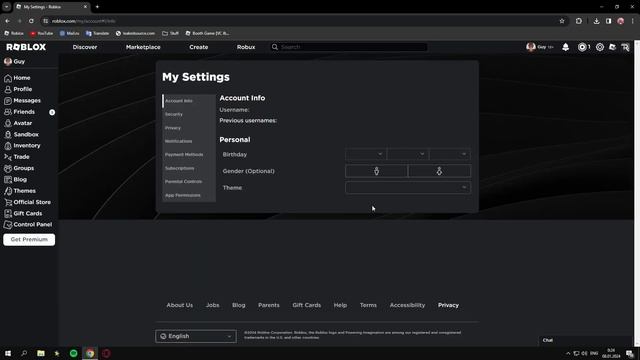Open Home in the left sidebar
The width and height of the screenshot is (640, 360).
[17, 78]
